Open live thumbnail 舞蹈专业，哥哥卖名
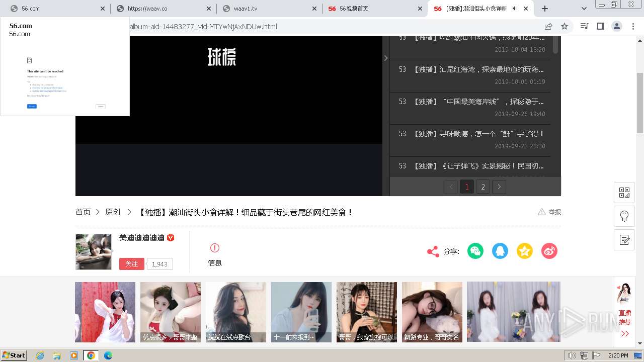The image size is (644, 362). click(432, 312)
